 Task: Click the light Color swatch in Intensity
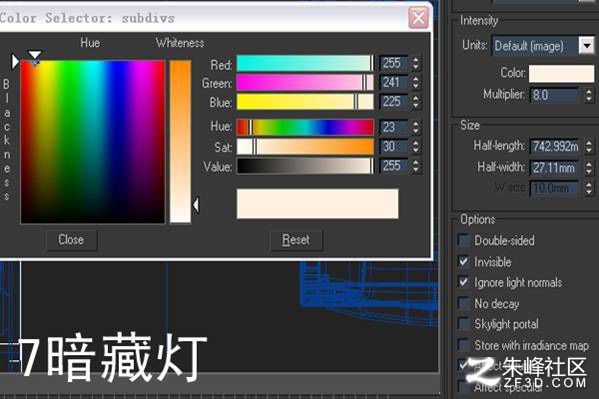(x=561, y=73)
